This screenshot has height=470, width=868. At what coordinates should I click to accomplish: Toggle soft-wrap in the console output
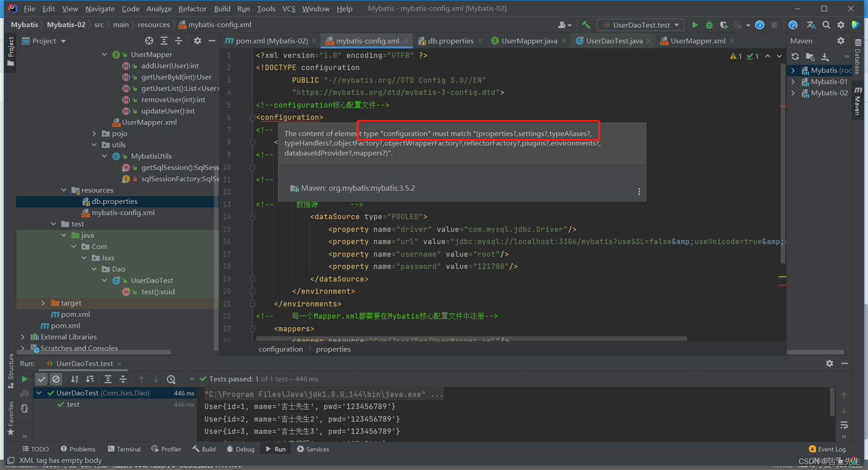click(x=844, y=425)
